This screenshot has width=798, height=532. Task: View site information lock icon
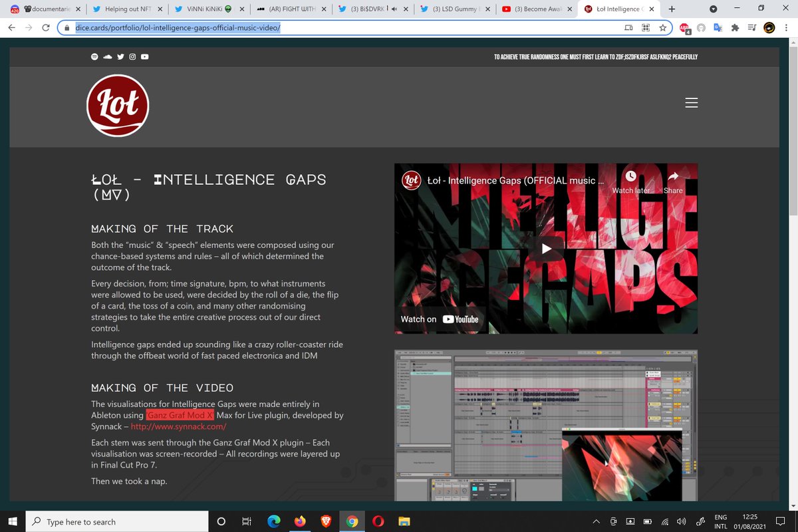point(66,28)
